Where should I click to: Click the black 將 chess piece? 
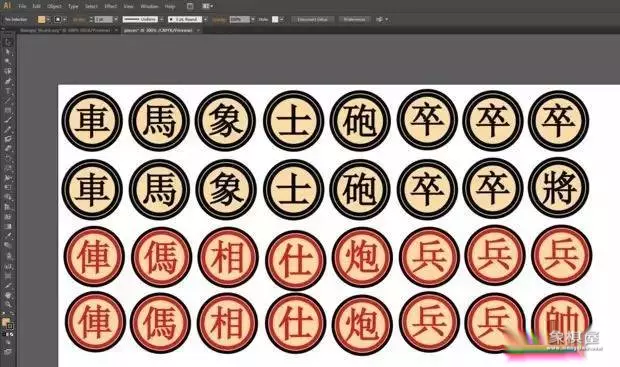click(x=559, y=188)
